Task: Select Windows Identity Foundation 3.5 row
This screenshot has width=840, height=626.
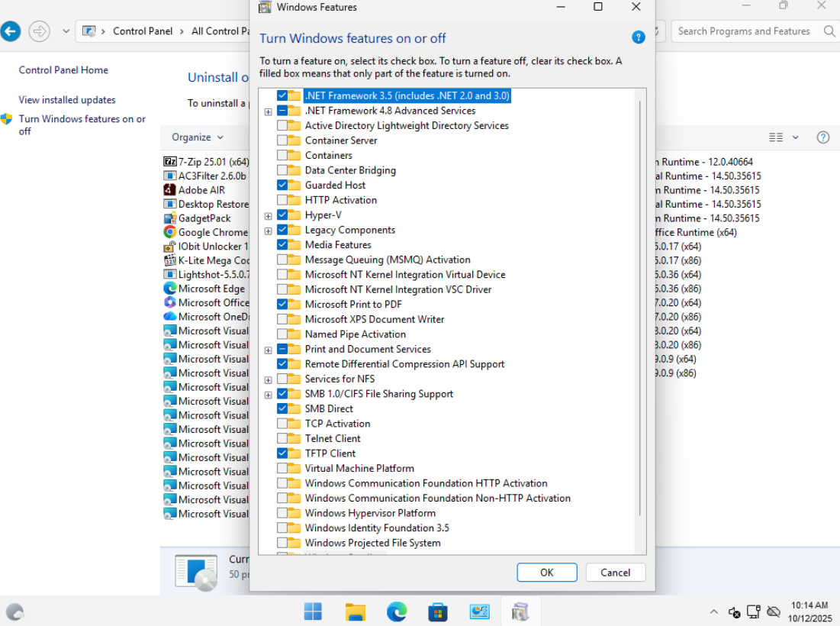Action: coord(377,528)
